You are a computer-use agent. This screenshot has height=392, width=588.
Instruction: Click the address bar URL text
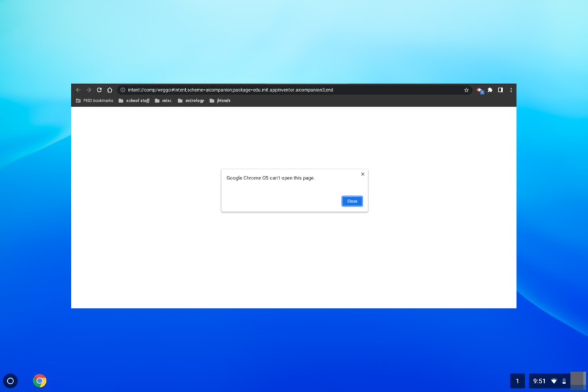click(x=230, y=90)
